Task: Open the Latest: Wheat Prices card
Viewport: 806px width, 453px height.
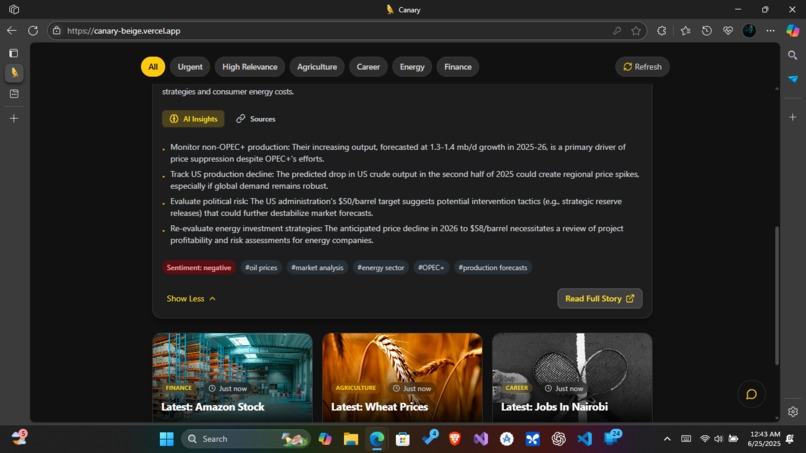Action: [x=402, y=378]
